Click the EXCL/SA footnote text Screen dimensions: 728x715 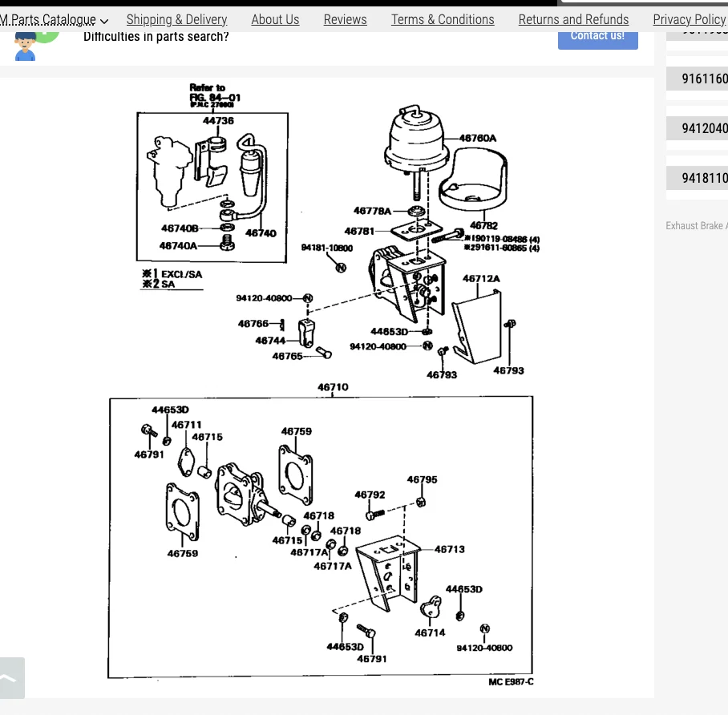[172, 274]
